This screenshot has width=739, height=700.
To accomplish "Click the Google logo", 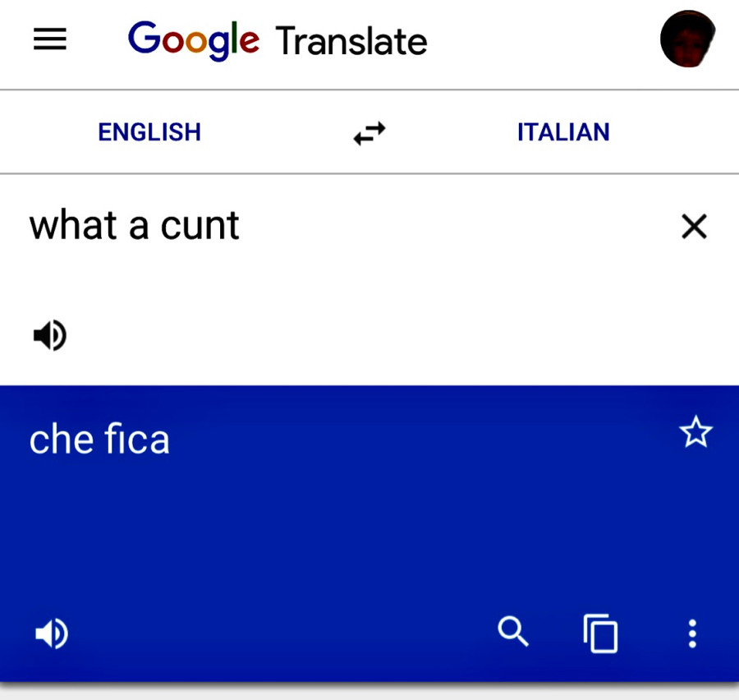I will click(194, 40).
